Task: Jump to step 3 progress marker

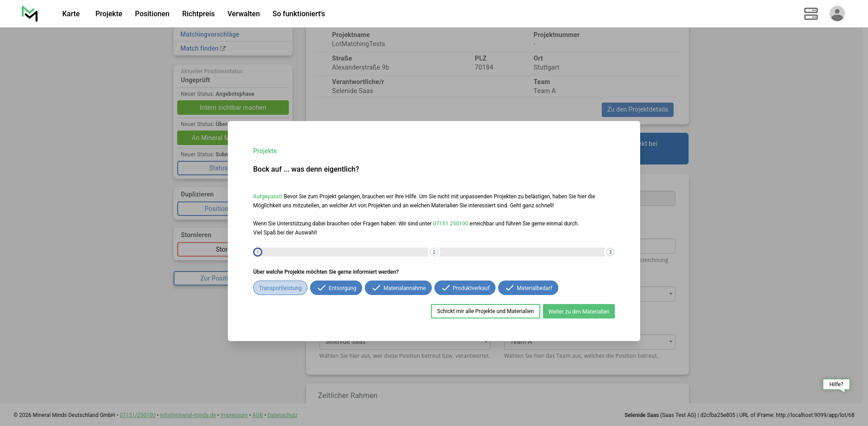Action: click(610, 252)
